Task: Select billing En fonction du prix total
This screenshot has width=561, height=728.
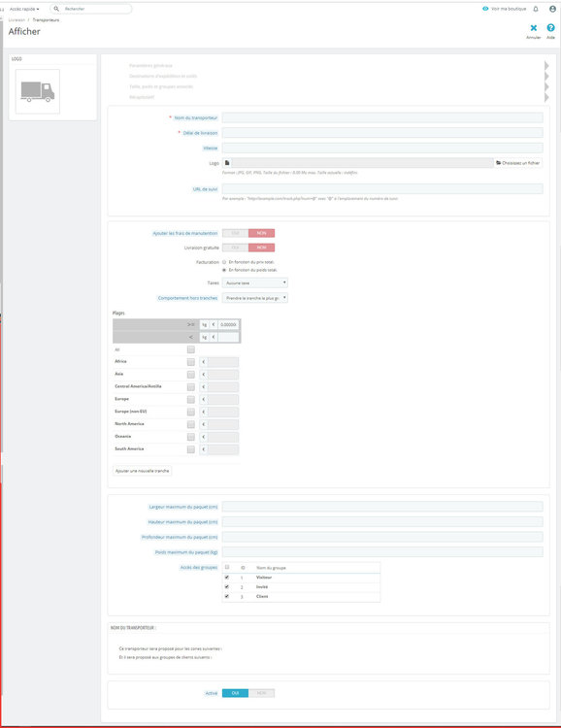Action: click(x=224, y=262)
